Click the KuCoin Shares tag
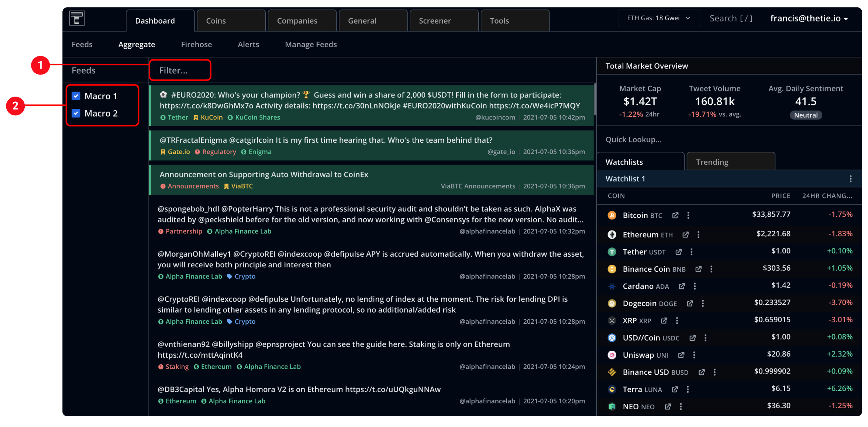Screen dimensions: 868x427 point(254,118)
